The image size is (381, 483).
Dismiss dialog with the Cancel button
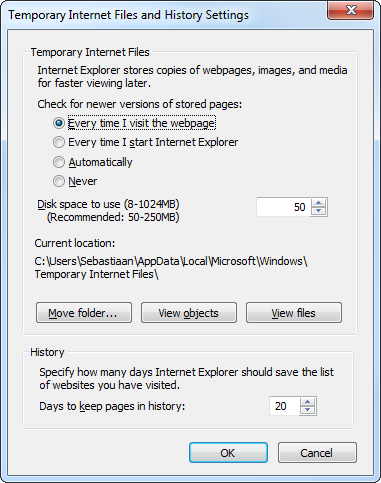317,453
